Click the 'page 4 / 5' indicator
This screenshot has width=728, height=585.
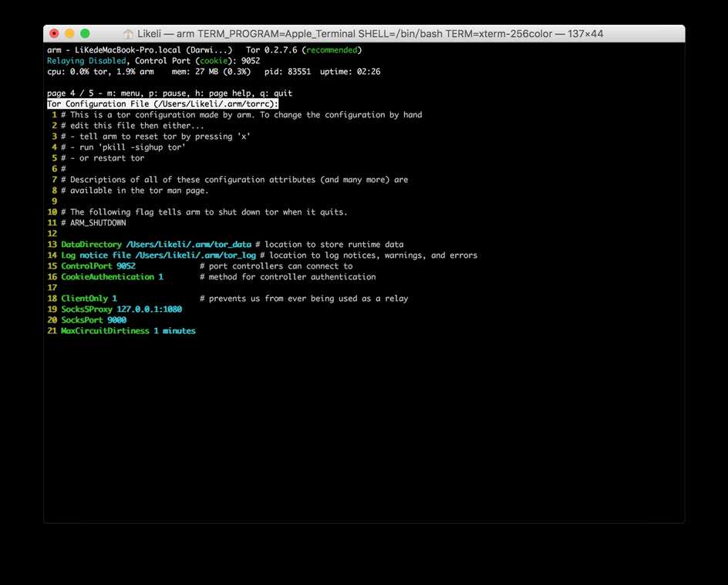[70, 93]
